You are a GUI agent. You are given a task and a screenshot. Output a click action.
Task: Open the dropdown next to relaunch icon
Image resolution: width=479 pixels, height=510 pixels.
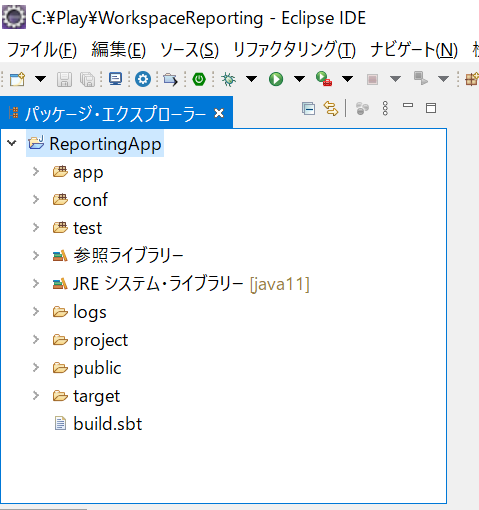coord(443,79)
